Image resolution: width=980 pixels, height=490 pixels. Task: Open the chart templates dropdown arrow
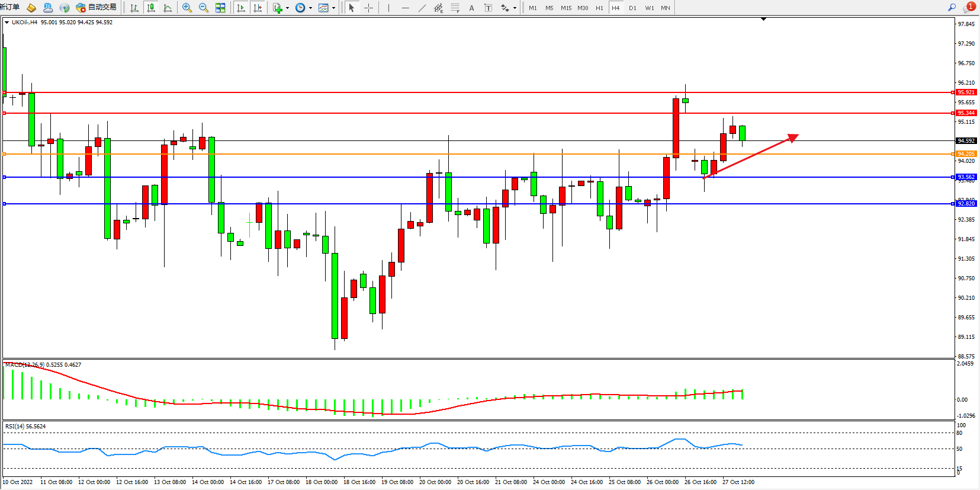pos(334,8)
